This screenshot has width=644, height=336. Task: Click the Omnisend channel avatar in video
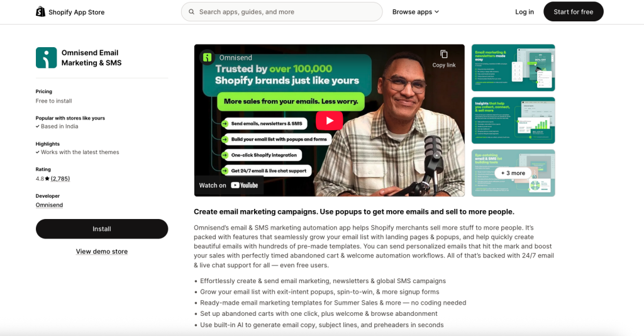pyautogui.click(x=208, y=57)
